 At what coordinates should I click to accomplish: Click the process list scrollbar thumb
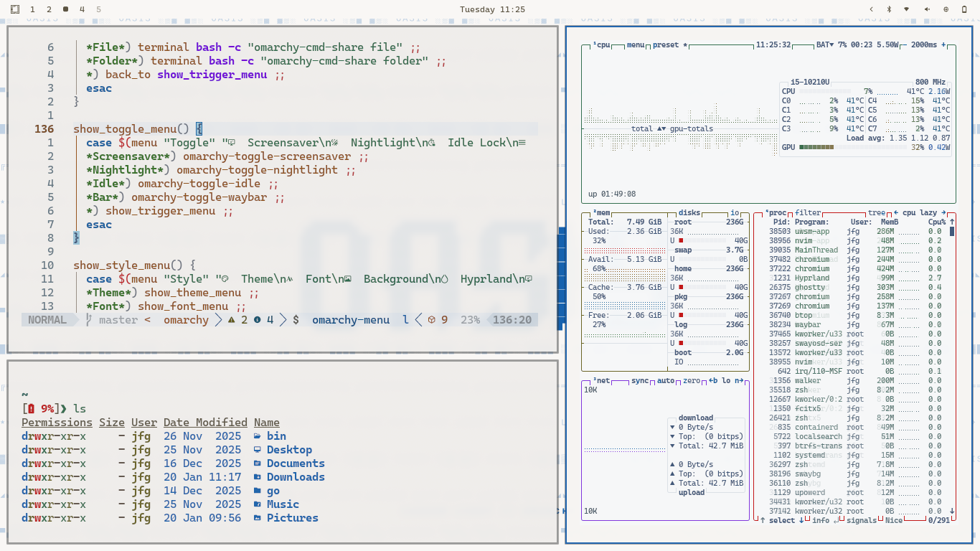pos(952,232)
